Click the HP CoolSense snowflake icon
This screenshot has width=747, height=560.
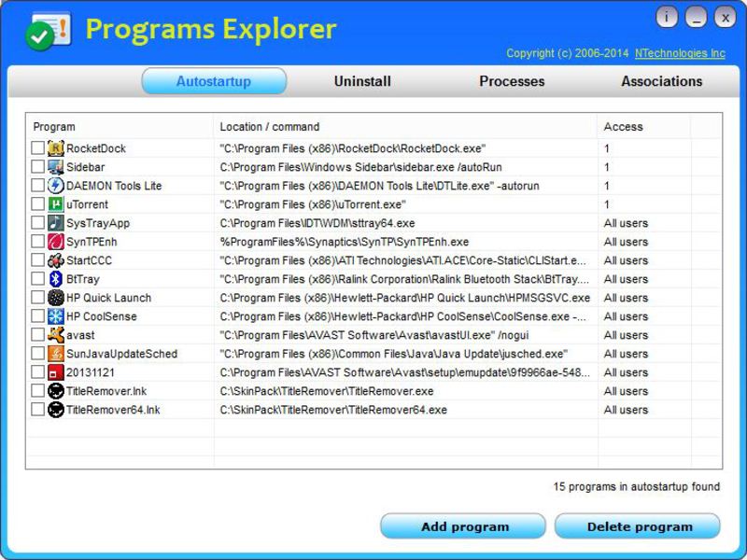[x=56, y=316]
